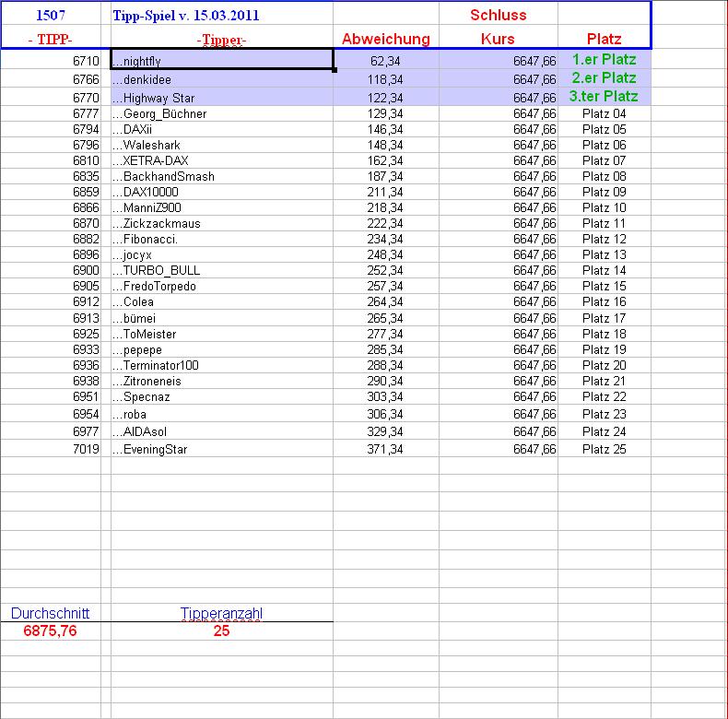Select the ...jocyx cell
The height and width of the screenshot is (719, 728).
pyautogui.click(x=222, y=255)
